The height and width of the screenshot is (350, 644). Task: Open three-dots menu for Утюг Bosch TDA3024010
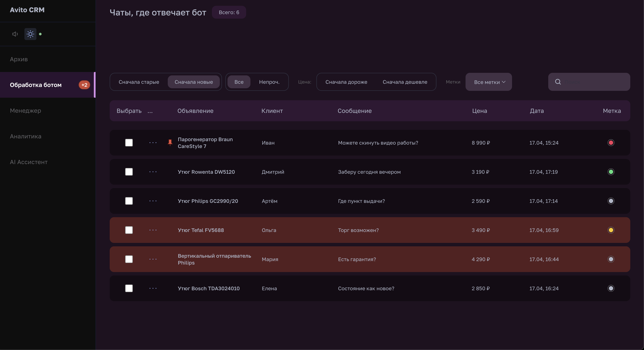tap(153, 288)
